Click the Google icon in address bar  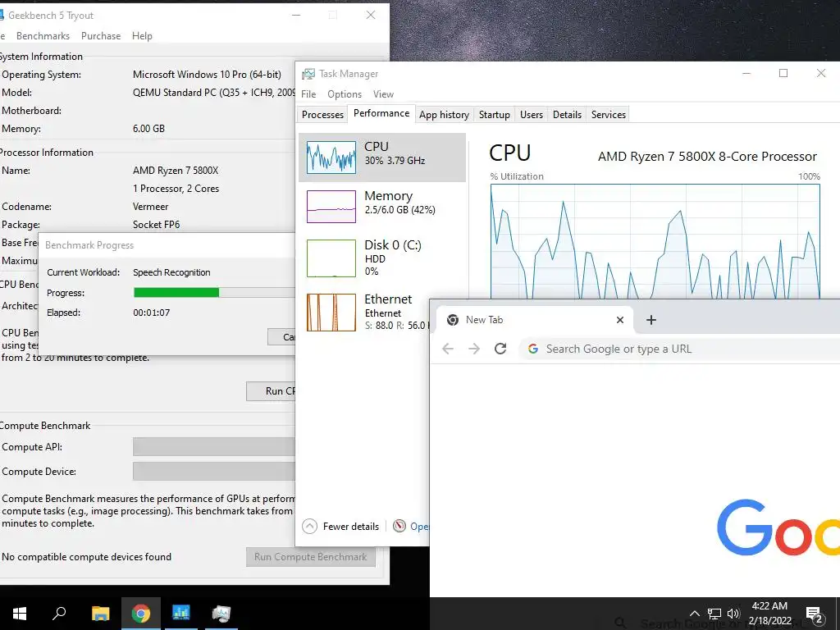click(x=533, y=349)
